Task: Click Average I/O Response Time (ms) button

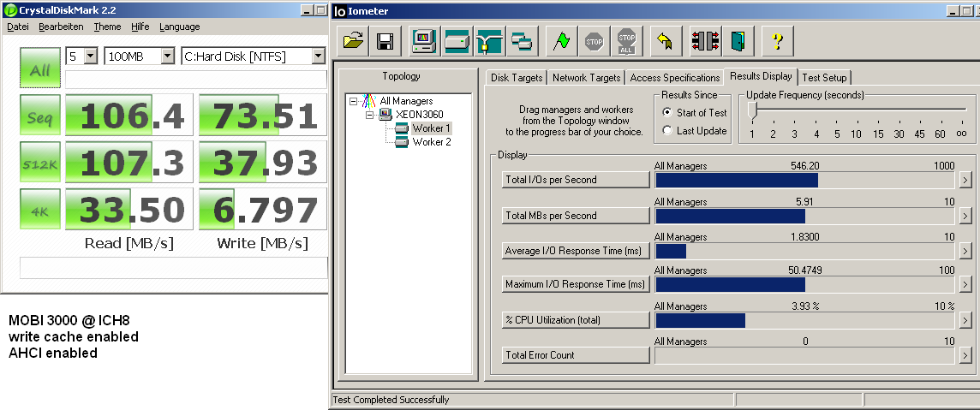Action: click(x=577, y=251)
